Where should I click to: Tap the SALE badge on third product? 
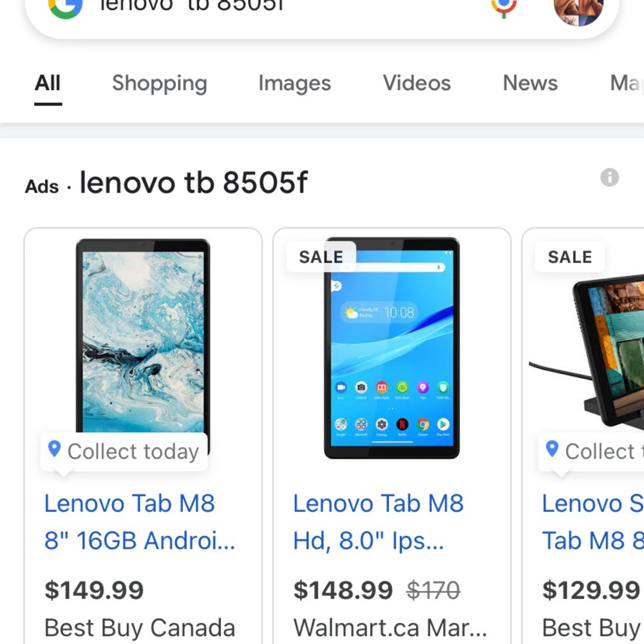click(569, 257)
